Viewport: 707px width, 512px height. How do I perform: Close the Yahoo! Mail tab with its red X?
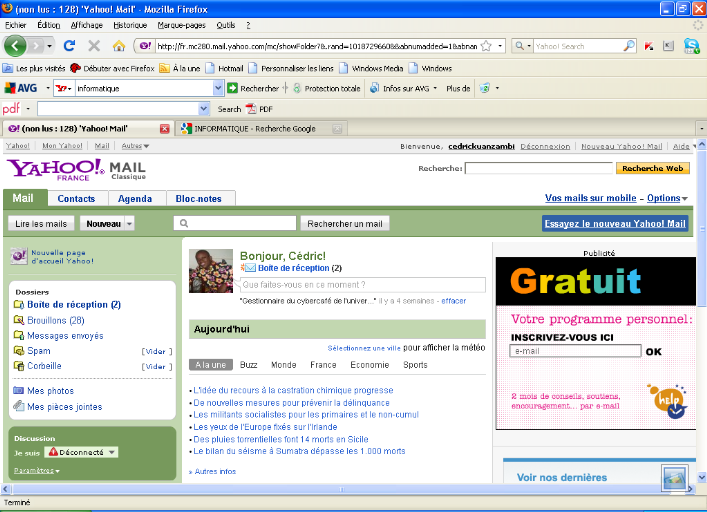(x=165, y=129)
